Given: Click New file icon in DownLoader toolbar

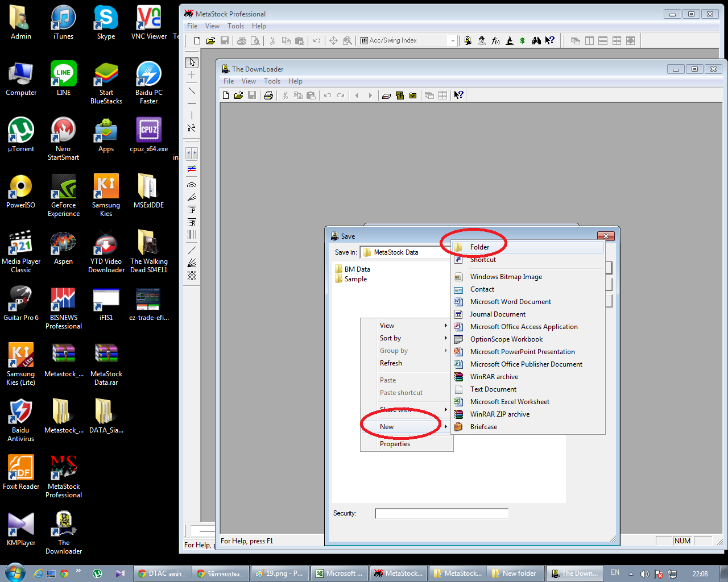Looking at the screenshot, I should click(226, 95).
